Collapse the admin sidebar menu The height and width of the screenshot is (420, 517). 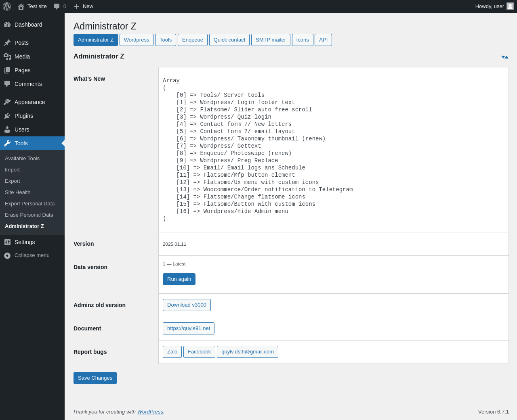point(32,255)
